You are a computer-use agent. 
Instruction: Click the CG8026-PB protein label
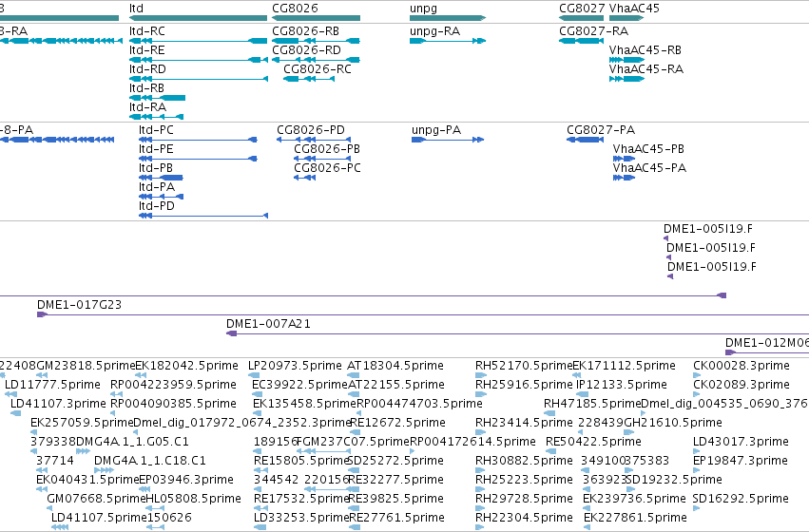(327, 149)
